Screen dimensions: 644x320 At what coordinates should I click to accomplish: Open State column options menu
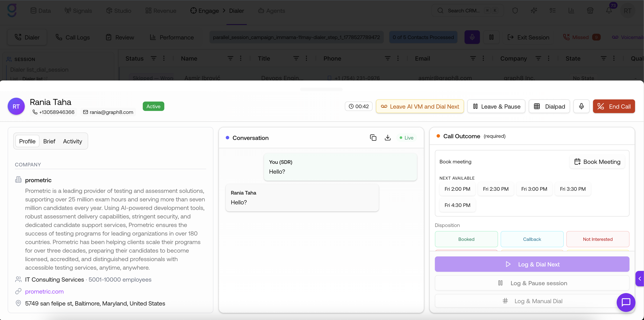click(x=614, y=58)
